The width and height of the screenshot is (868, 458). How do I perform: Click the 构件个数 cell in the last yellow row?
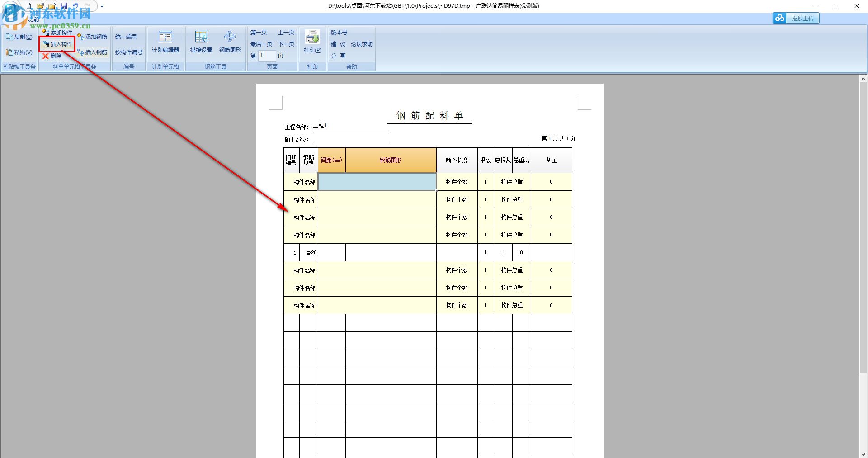click(x=457, y=305)
